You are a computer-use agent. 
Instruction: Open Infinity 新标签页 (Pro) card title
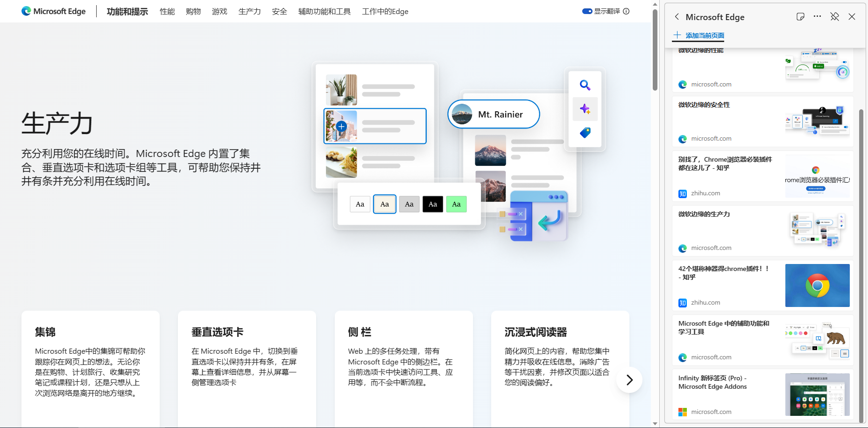pyautogui.click(x=713, y=382)
